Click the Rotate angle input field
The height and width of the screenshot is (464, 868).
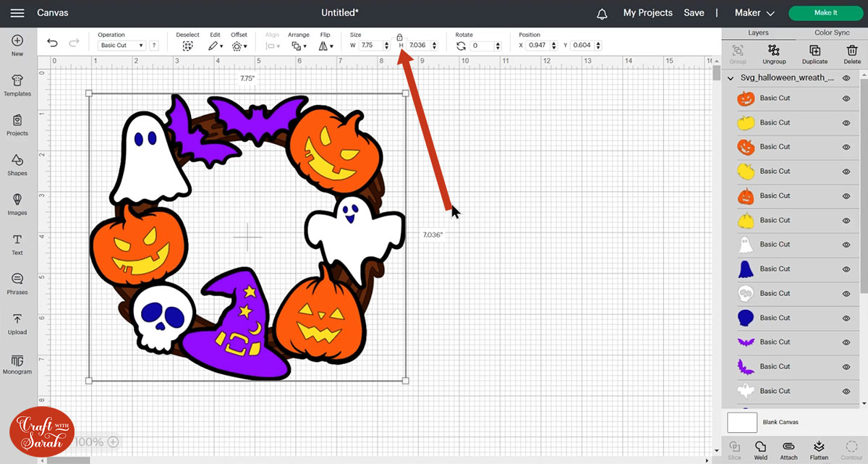pyautogui.click(x=480, y=46)
